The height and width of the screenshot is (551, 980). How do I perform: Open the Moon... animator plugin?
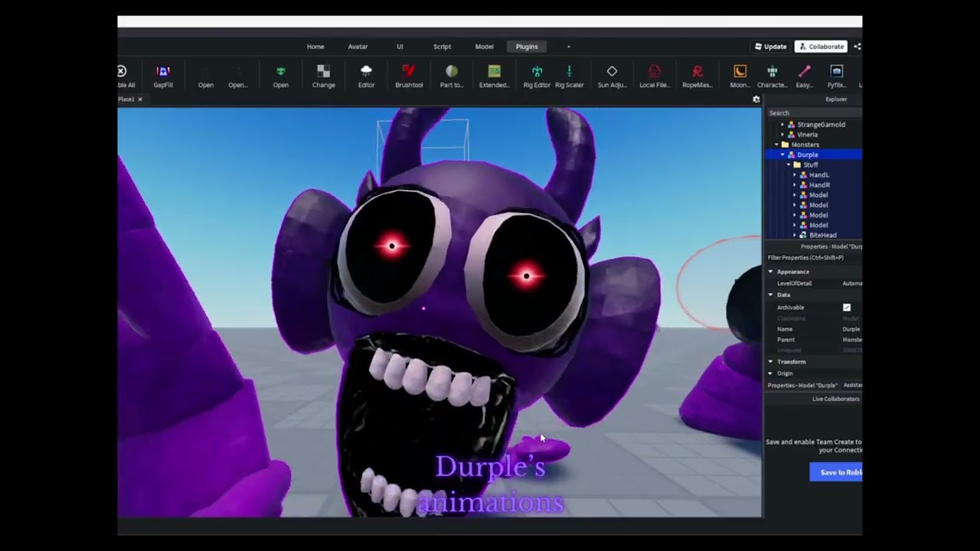[x=740, y=77]
